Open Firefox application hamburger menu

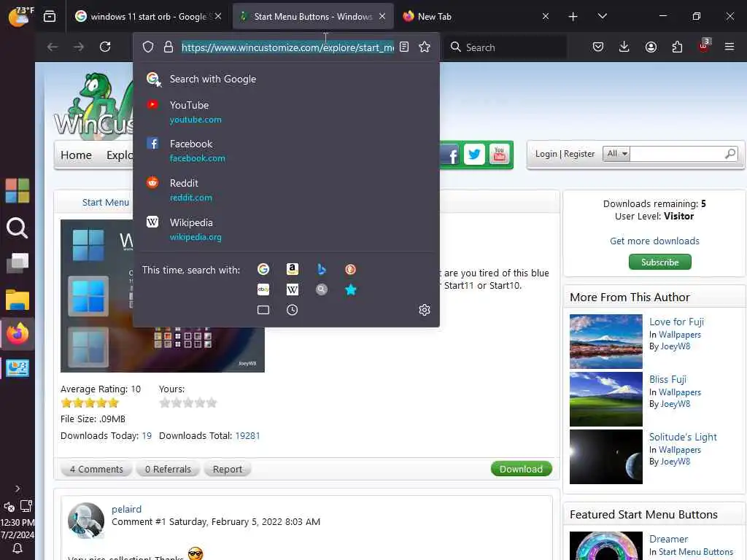(x=729, y=47)
